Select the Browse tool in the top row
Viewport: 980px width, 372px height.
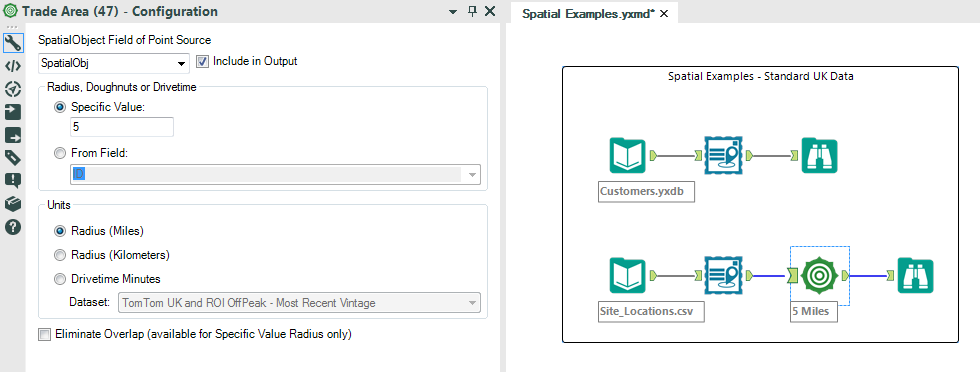pos(819,155)
